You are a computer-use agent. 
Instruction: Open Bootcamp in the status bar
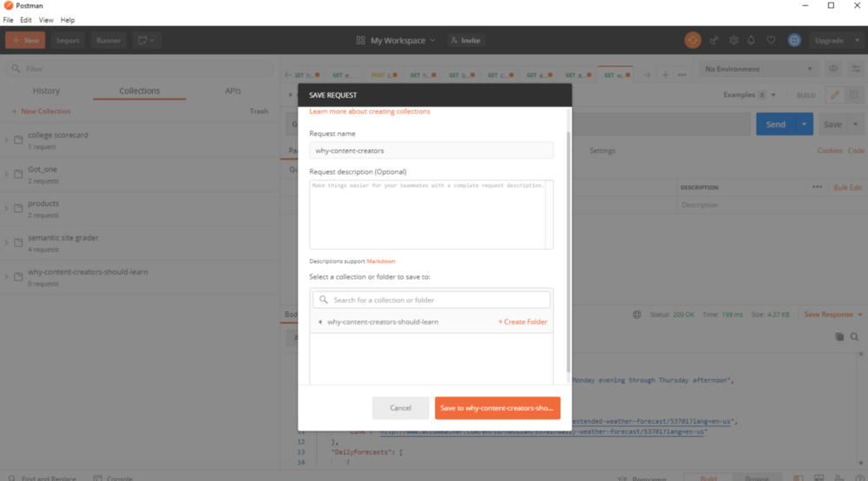click(642, 478)
